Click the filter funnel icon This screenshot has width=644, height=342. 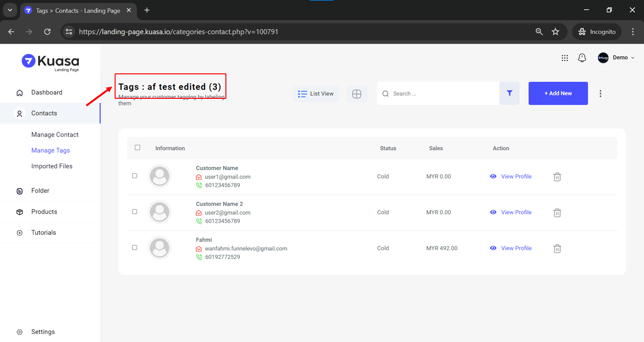click(509, 93)
